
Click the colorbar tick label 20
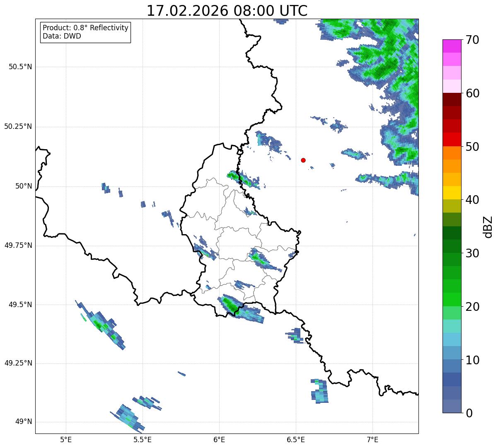tap(472, 307)
